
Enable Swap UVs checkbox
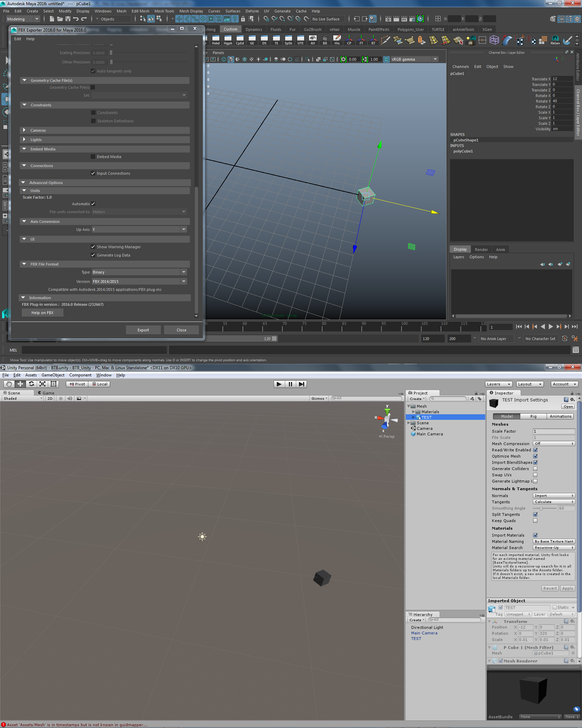[x=535, y=475]
